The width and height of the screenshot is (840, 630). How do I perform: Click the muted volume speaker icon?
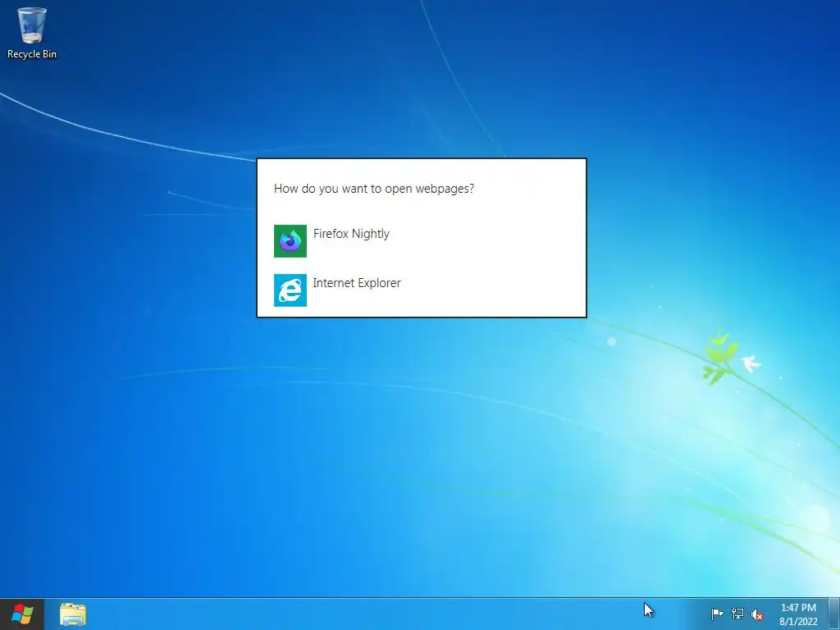[x=757, y=614]
